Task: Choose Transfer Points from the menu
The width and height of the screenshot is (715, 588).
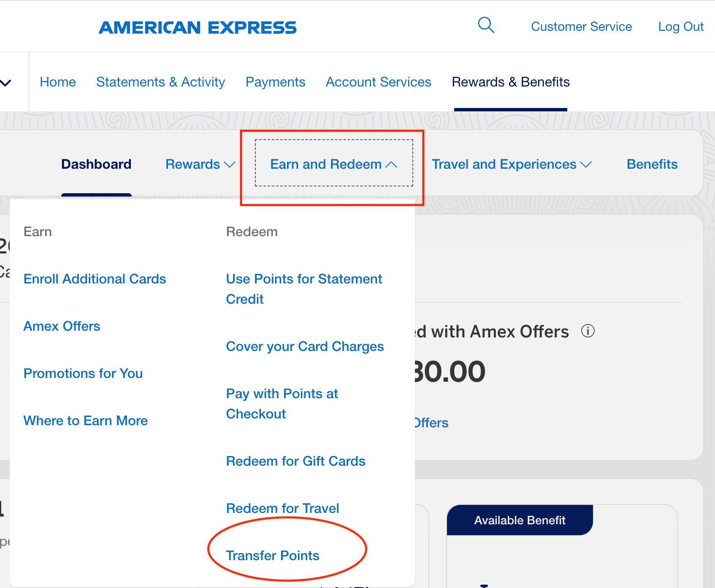Action: point(273,556)
